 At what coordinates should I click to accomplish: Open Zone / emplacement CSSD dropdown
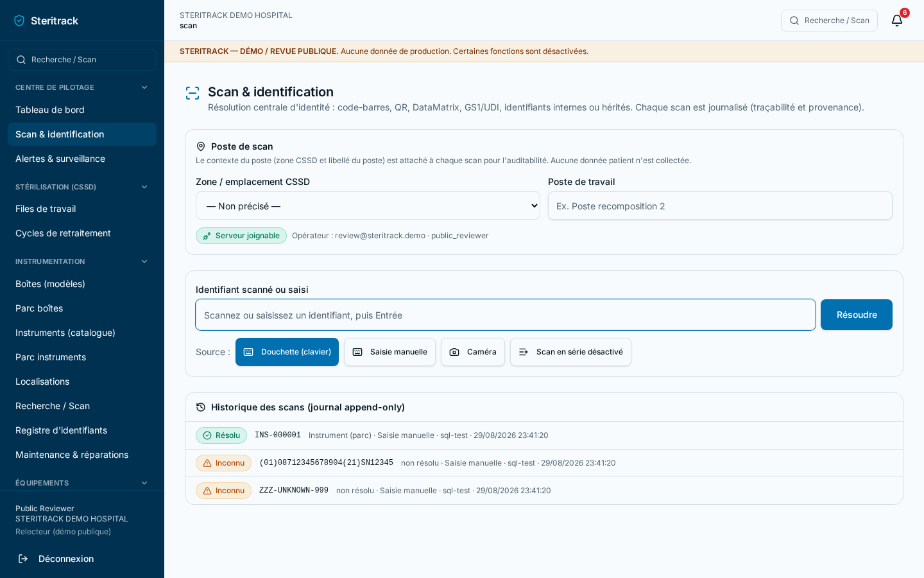(368, 206)
